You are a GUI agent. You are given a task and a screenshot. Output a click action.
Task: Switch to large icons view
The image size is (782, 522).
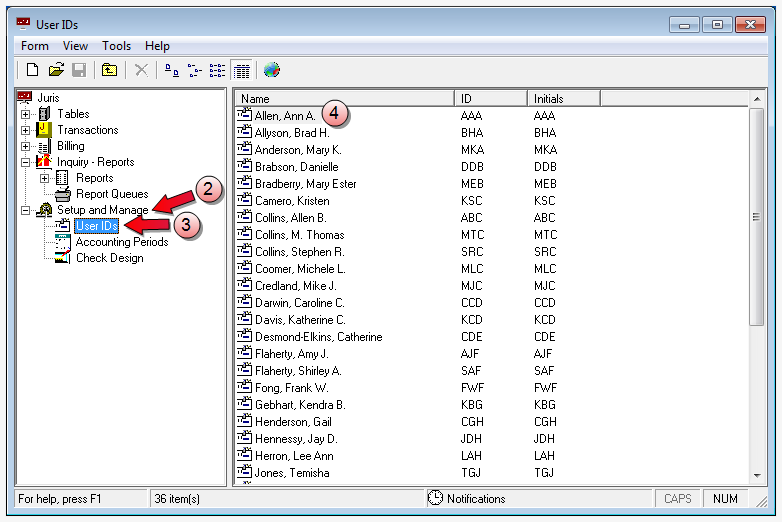coord(172,70)
